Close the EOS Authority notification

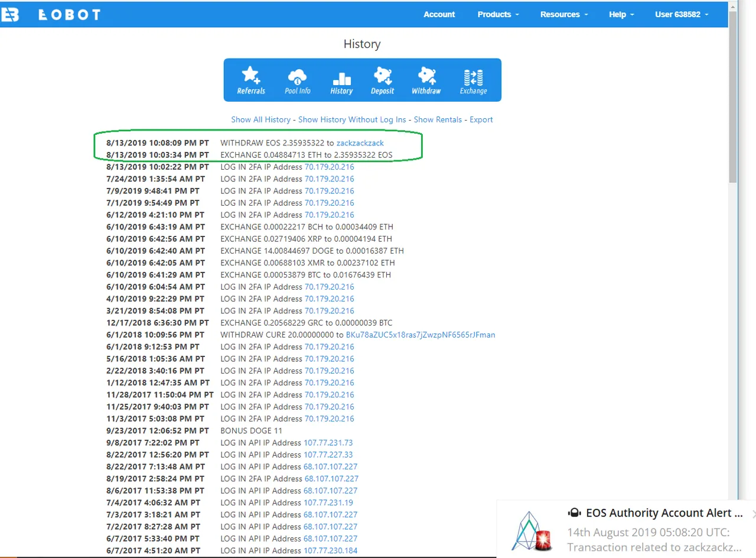tap(753, 514)
